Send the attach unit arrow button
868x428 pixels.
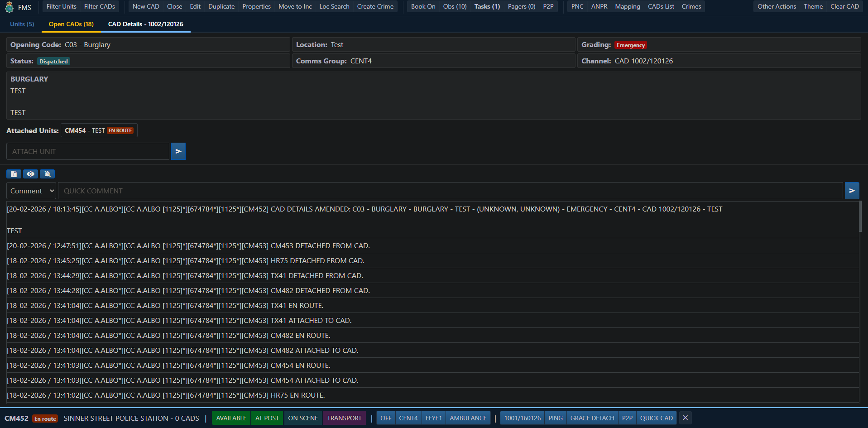[x=178, y=151]
